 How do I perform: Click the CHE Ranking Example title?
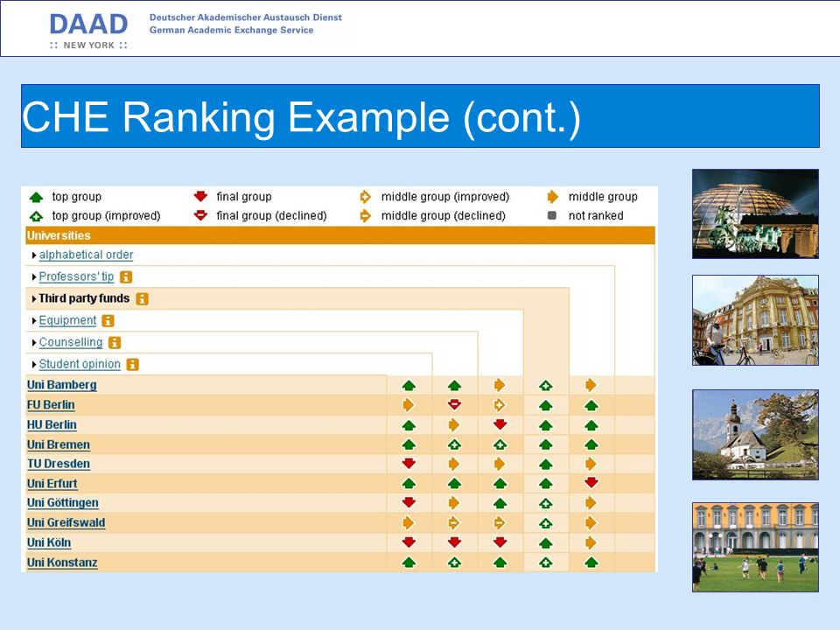301,116
